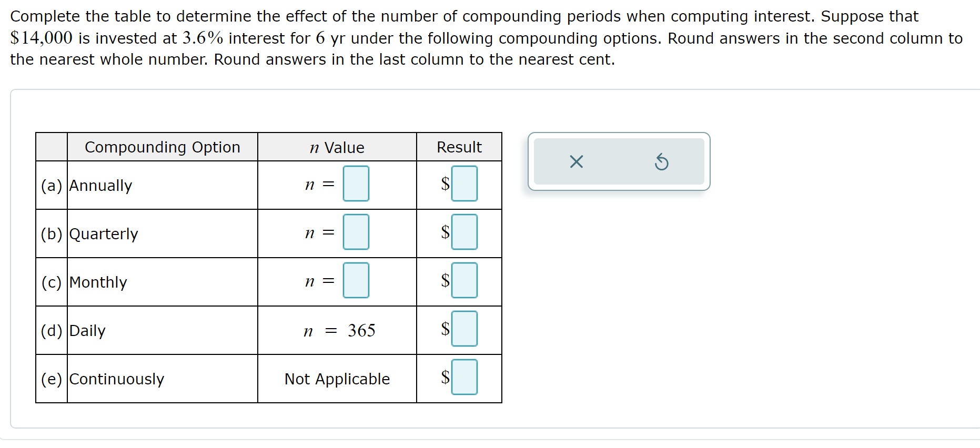The width and height of the screenshot is (980, 448).
Task: Click the undo/reset arrow icon
Action: point(662,162)
